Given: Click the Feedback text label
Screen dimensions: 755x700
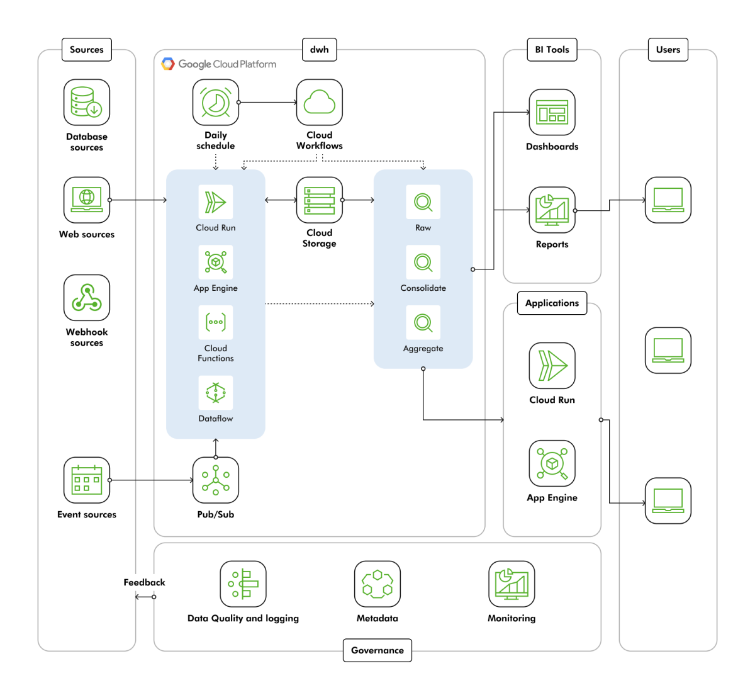Looking at the screenshot, I should 144,582.
